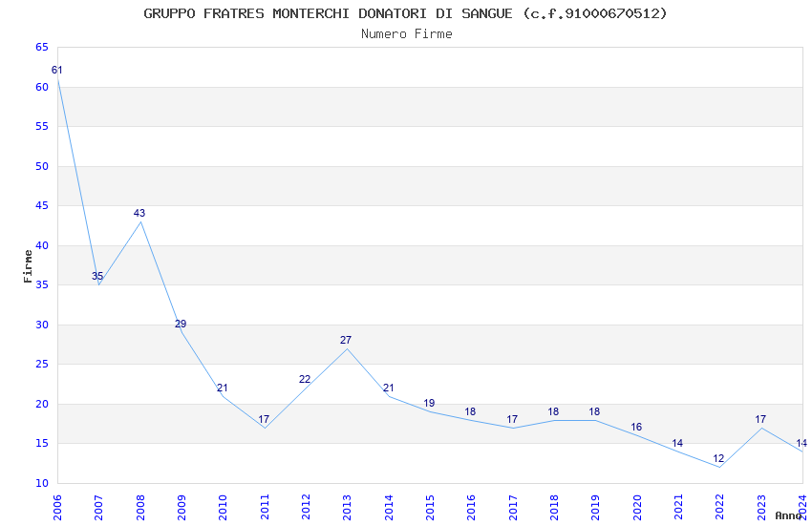
Task: Click the y-axis tick 15
Action: coord(42,443)
